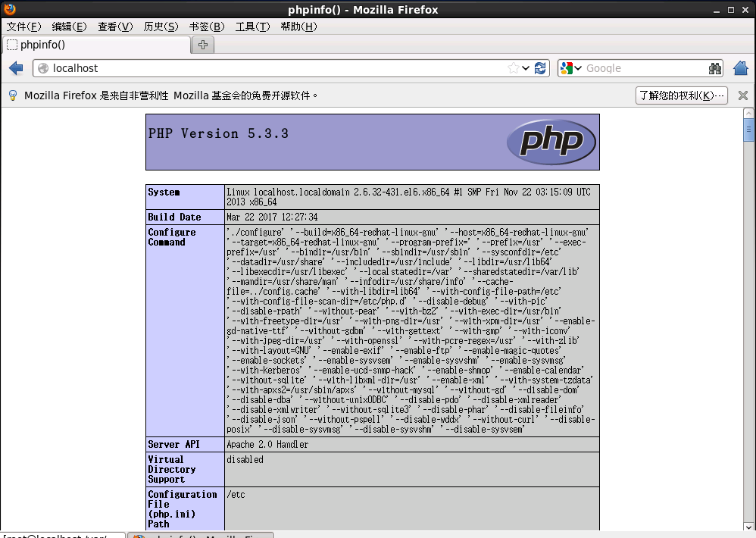Screen dimensions: 756x538
Task: Click the Google search engine icon
Action: [x=567, y=68]
